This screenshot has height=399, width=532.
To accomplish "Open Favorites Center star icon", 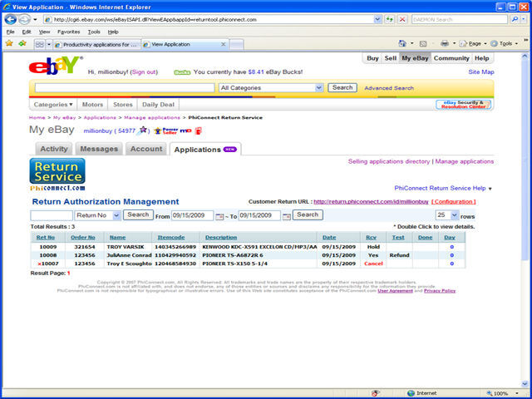I will (x=9, y=44).
